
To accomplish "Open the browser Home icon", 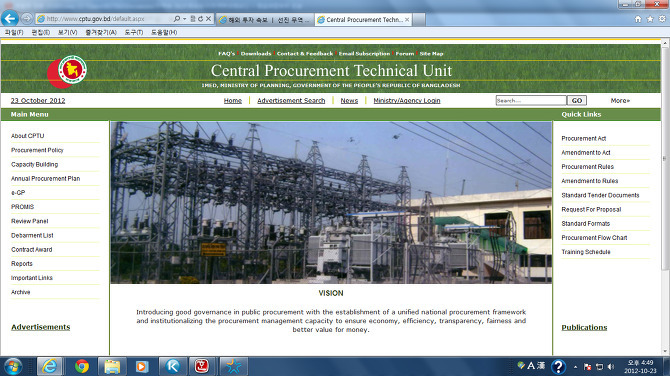I will click(x=638, y=19).
